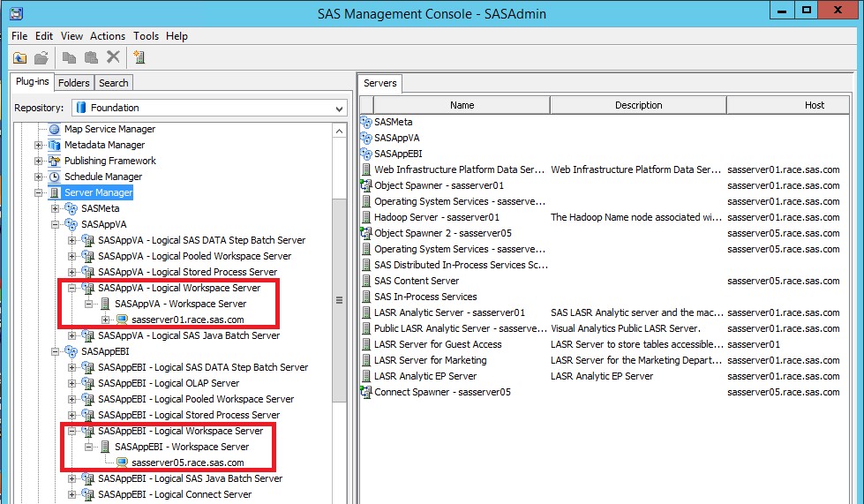The width and height of the screenshot is (864, 504).
Task: Click the Copy toolbar icon
Action: point(70,58)
